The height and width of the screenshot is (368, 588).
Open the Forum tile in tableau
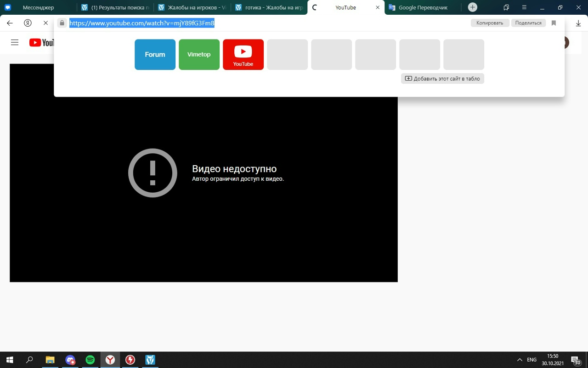click(155, 54)
